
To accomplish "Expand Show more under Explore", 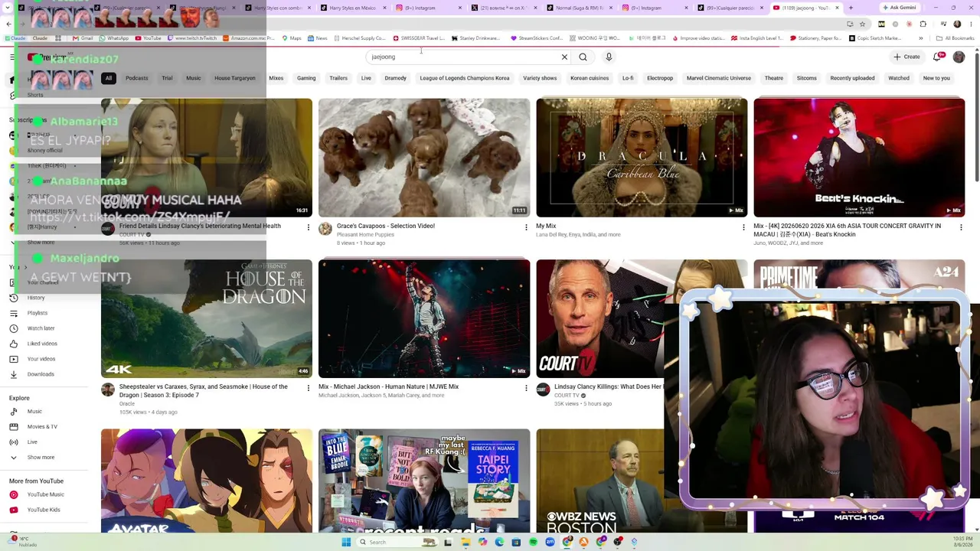I will coord(41,458).
